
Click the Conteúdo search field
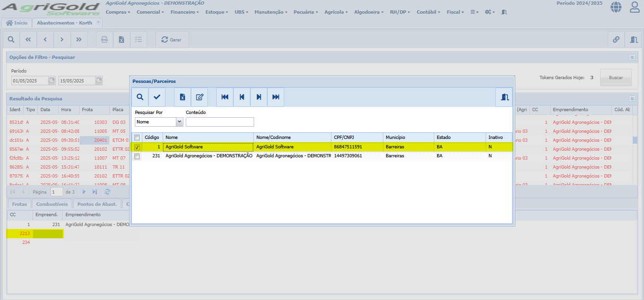click(x=220, y=122)
